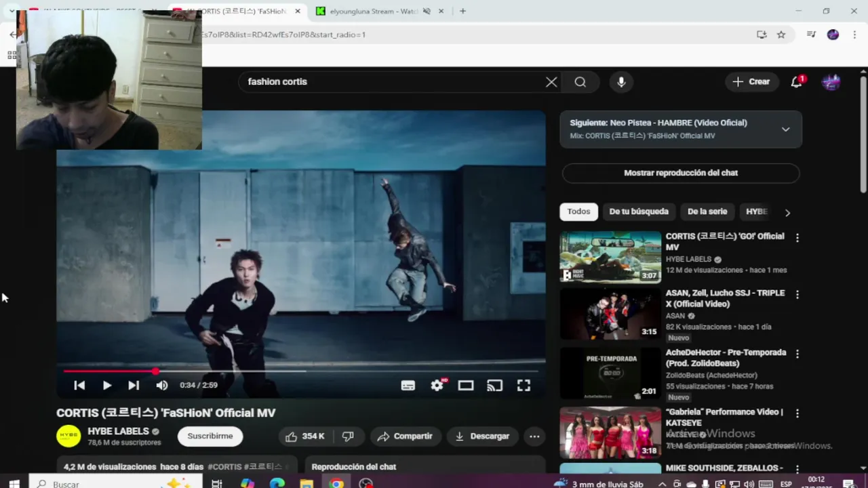The height and width of the screenshot is (488, 868).
Task: Click the magnifier search button
Action: tap(580, 82)
